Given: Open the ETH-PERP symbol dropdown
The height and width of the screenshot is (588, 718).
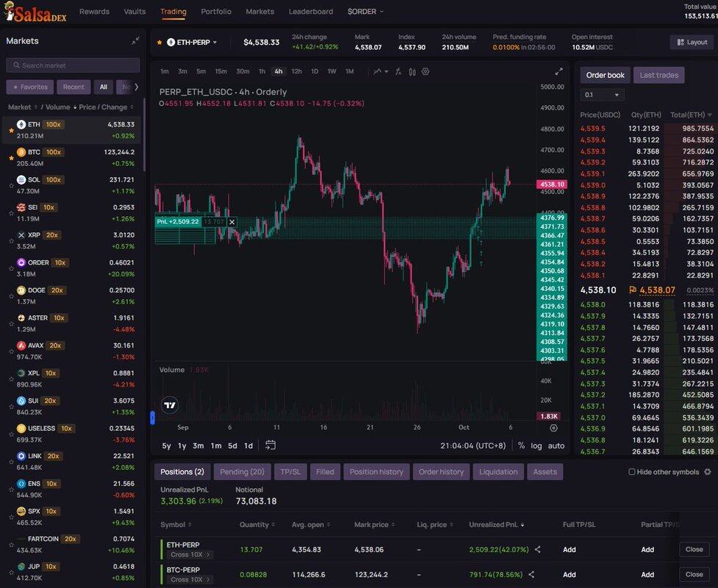Looking at the screenshot, I should pyautogui.click(x=193, y=43).
